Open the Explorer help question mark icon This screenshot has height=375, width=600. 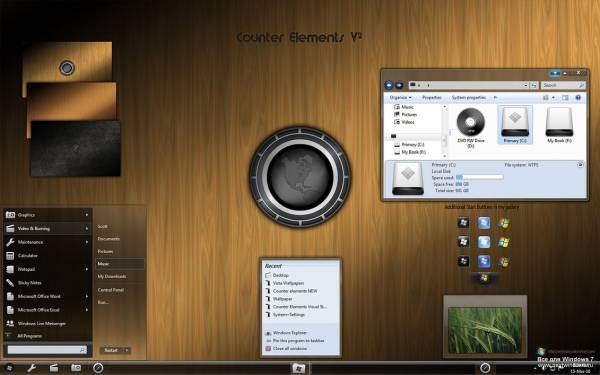[x=578, y=98]
